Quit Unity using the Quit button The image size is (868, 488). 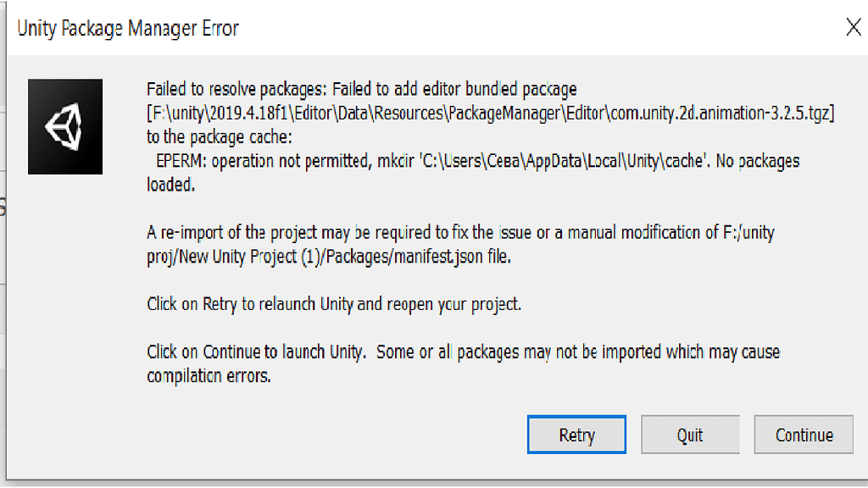(690, 435)
